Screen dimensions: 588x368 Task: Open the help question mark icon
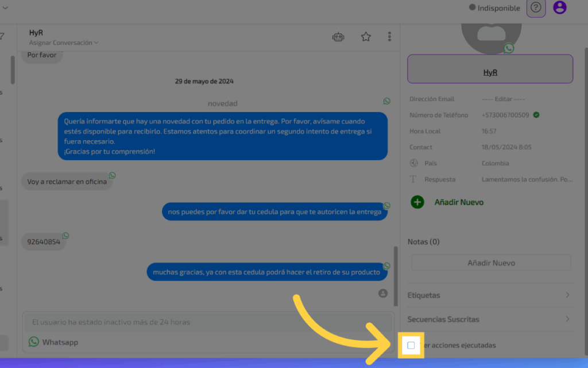coord(536,7)
